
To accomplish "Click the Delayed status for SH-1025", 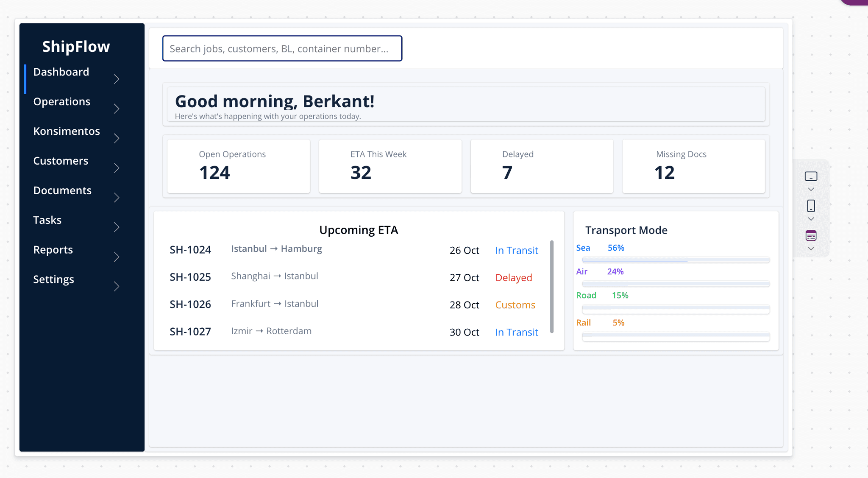I will tap(514, 277).
